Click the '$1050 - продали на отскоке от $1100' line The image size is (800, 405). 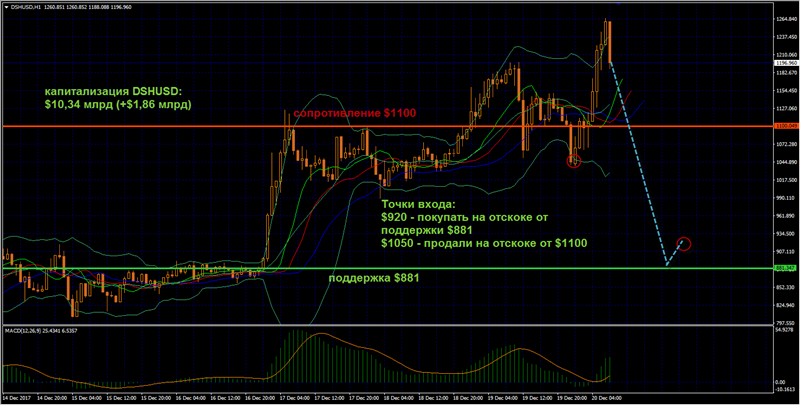coord(484,243)
